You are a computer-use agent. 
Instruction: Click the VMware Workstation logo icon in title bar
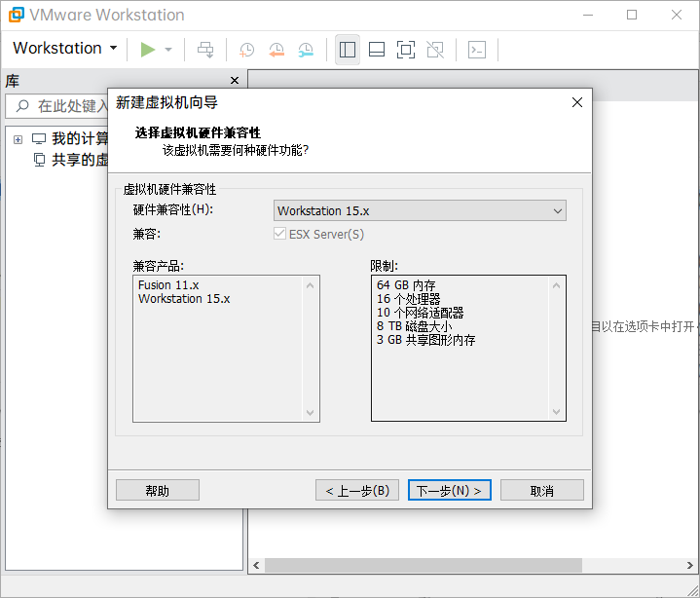(x=17, y=15)
